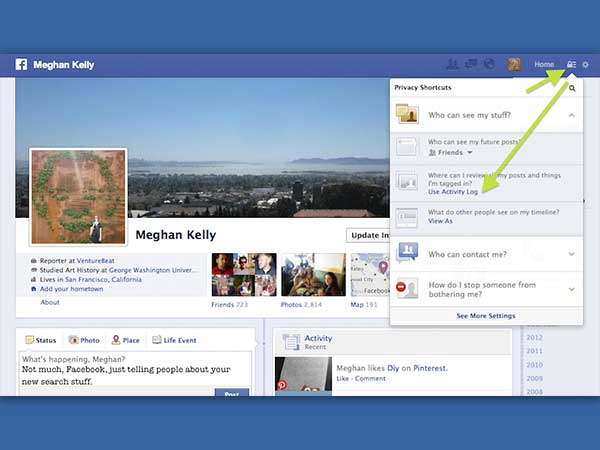
Task: Open the privacy shortcuts lock icon
Action: 571,64
